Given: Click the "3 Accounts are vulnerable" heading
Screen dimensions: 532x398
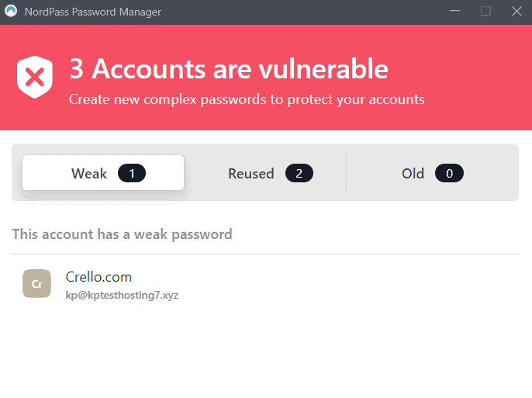Looking at the screenshot, I should [229, 69].
